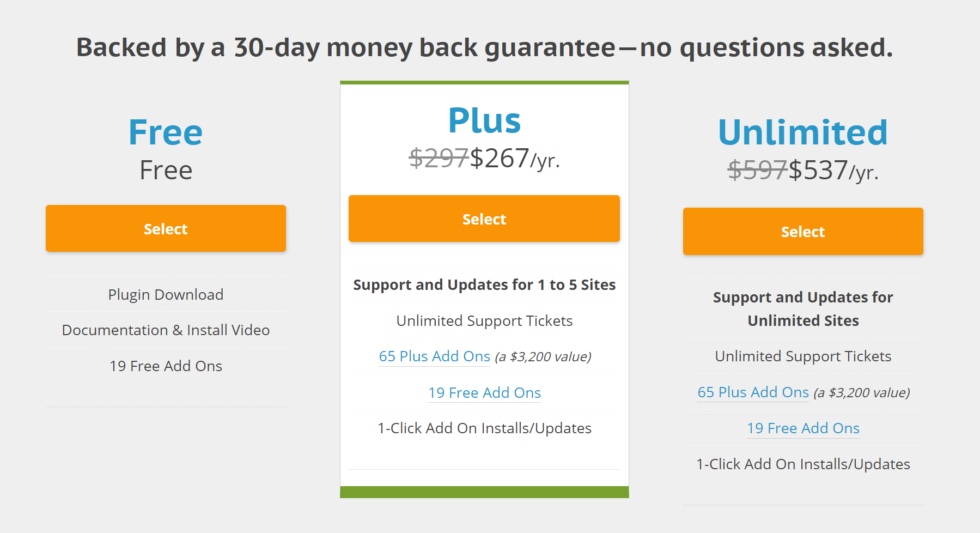Click the blue Plus plan heading

click(484, 120)
